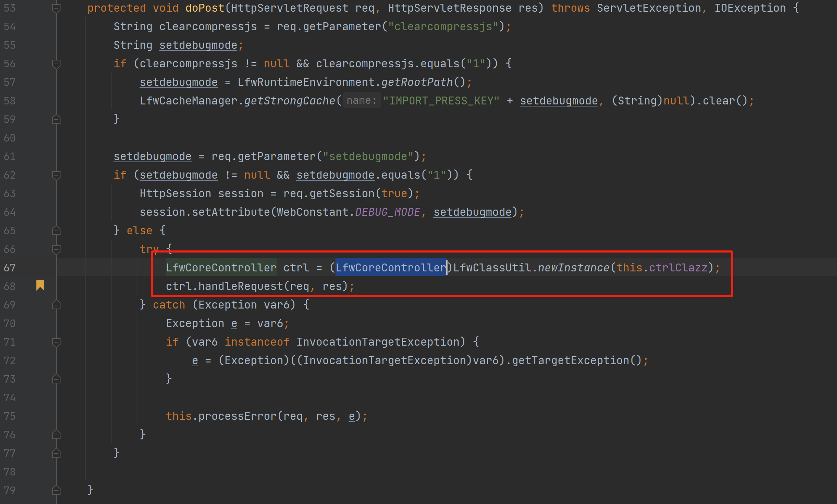This screenshot has width=837, height=504.
Task: Click the handleRequest method call
Action: pos(241,286)
